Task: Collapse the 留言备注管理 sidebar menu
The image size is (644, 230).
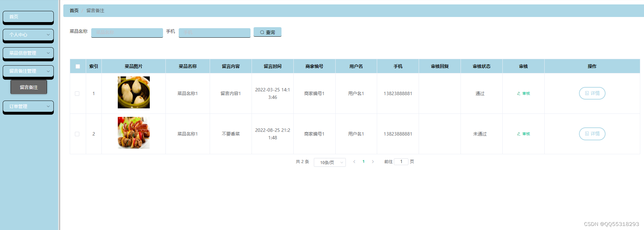Action: tap(28, 71)
